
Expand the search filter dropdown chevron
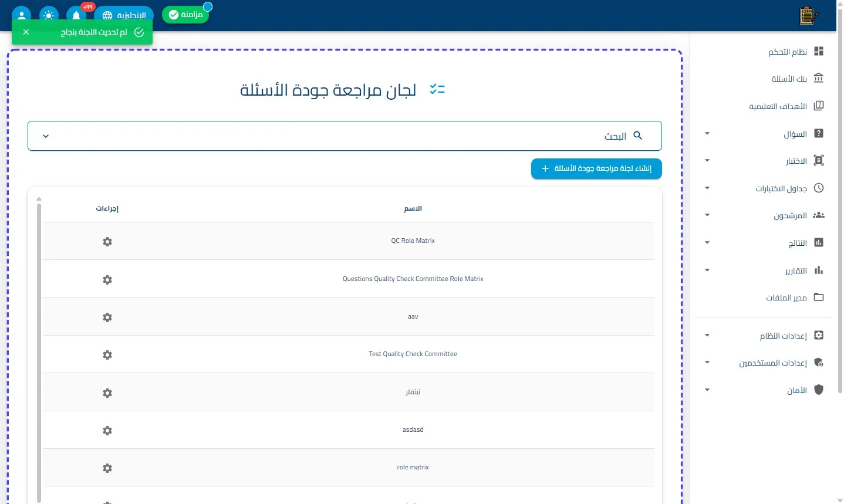click(x=46, y=136)
